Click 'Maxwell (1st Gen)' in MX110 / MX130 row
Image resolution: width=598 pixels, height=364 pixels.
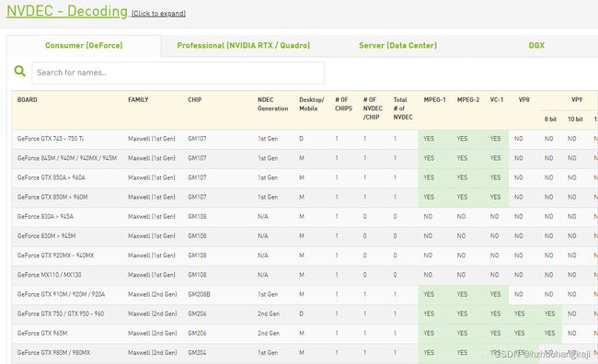152,275
